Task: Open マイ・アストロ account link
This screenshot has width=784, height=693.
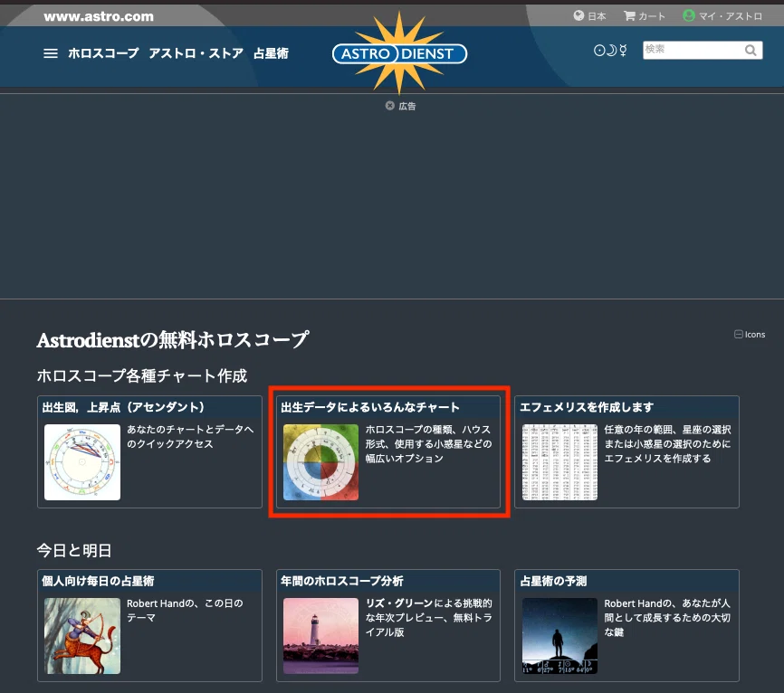Action: tap(730, 16)
